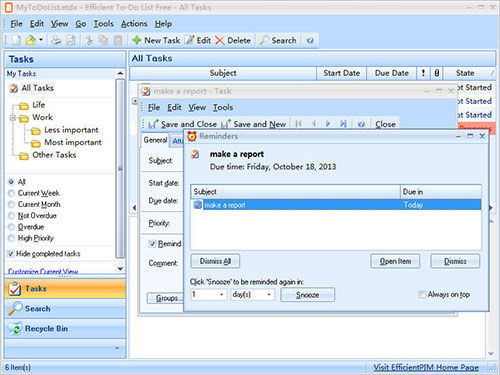Viewport: 500px width, 375px height.
Task: Select the Current Month radio button
Action: 11,204
